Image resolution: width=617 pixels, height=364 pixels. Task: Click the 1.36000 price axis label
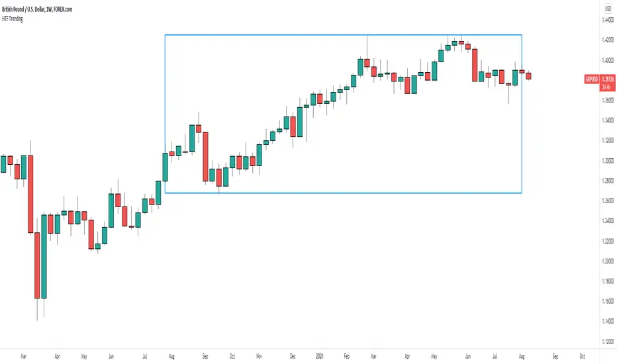point(607,101)
